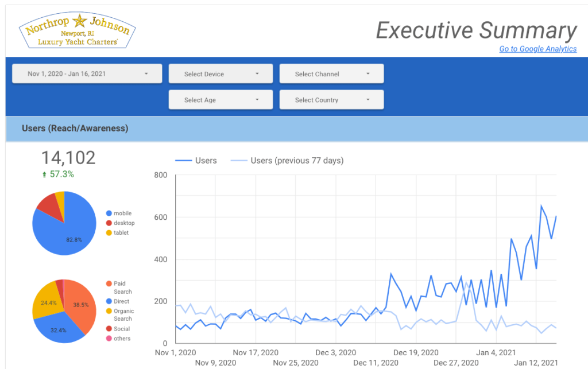Screen dimensions: 588x369
Task: Click the desktop legend dot
Action: point(109,223)
